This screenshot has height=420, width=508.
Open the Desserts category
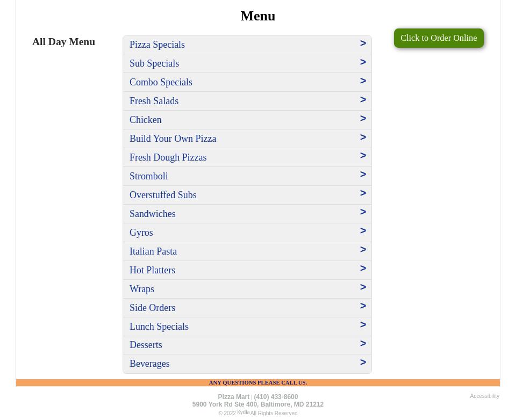[146, 345]
